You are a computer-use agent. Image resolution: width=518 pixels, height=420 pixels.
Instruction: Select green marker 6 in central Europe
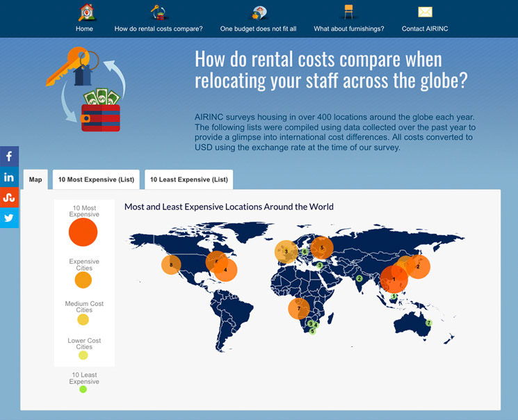(305, 252)
